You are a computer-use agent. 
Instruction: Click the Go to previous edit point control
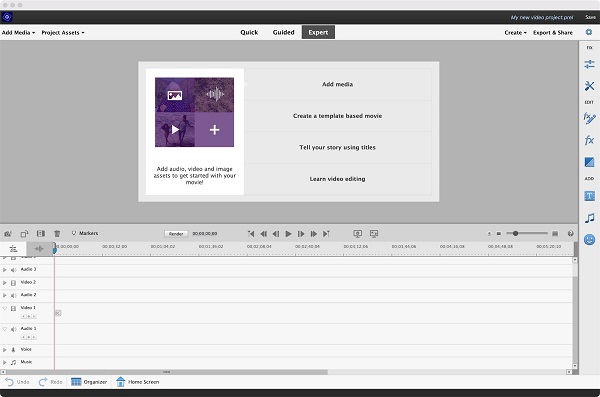[251, 234]
